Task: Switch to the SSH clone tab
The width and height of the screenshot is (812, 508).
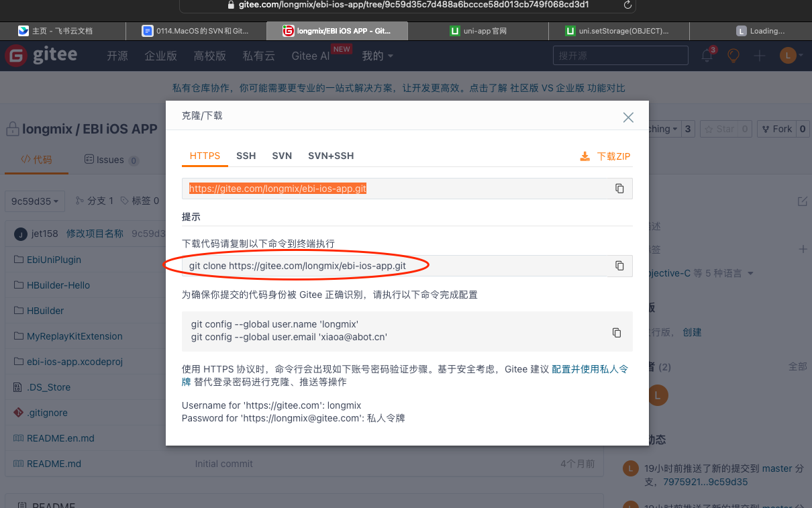Action: 246,156
